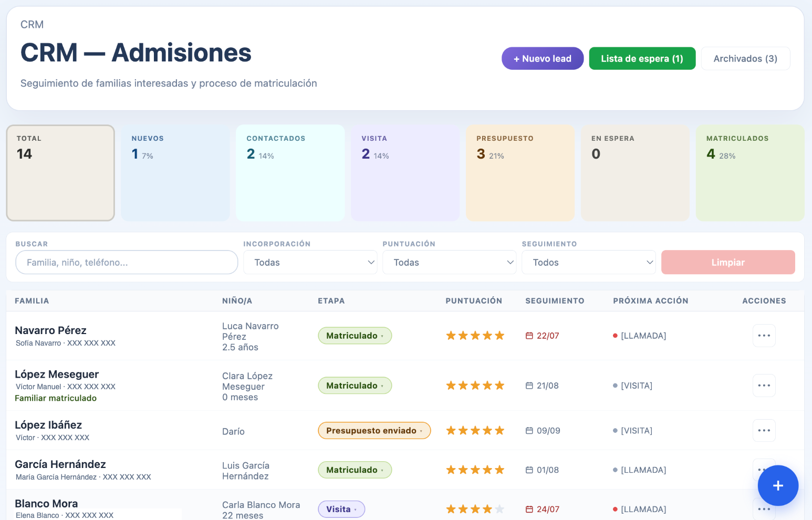Open Presupuesto enviado stage selector

pyautogui.click(x=374, y=431)
